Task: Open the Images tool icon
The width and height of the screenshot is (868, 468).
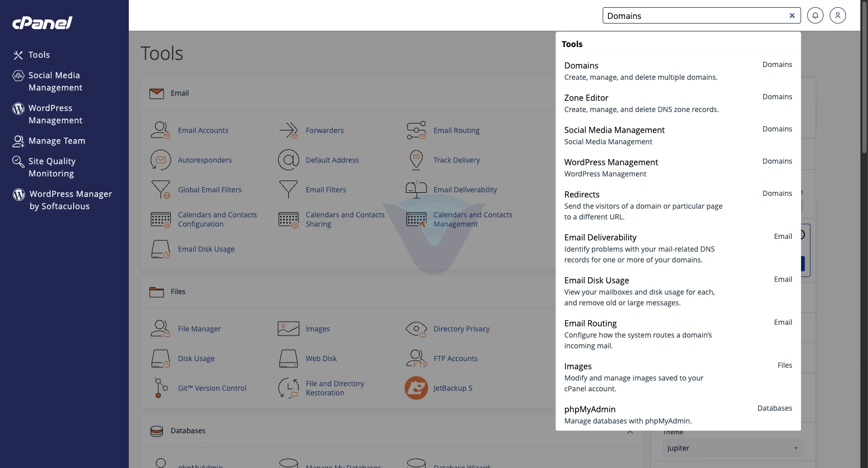Action: (x=288, y=328)
